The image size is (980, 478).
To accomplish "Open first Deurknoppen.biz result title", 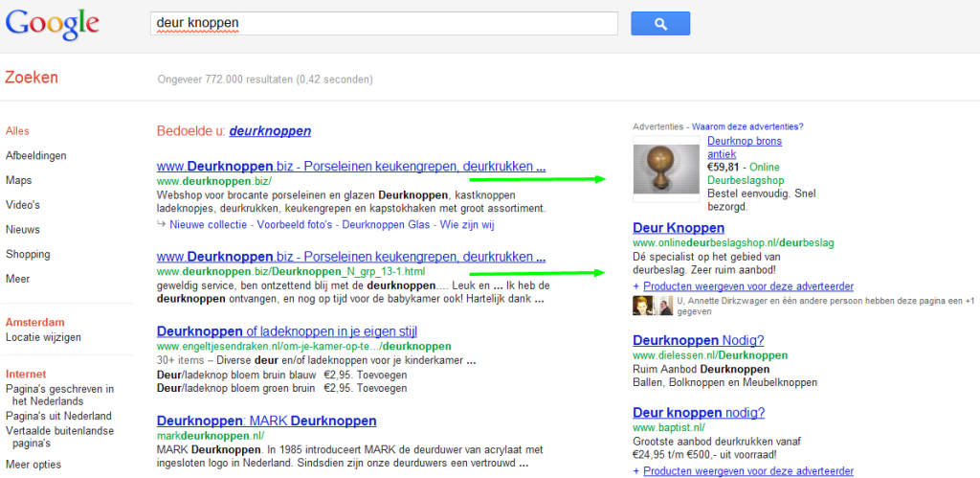I will [351, 167].
